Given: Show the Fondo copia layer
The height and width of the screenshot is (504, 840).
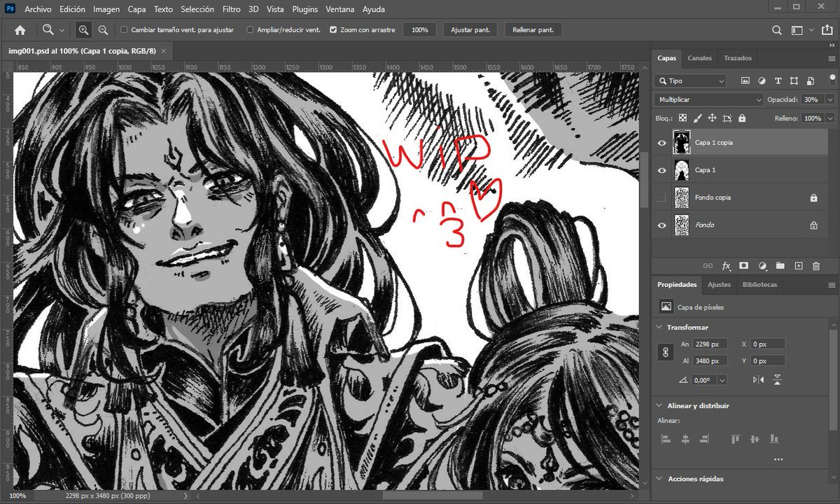Looking at the screenshot, I should coord(661,198).
